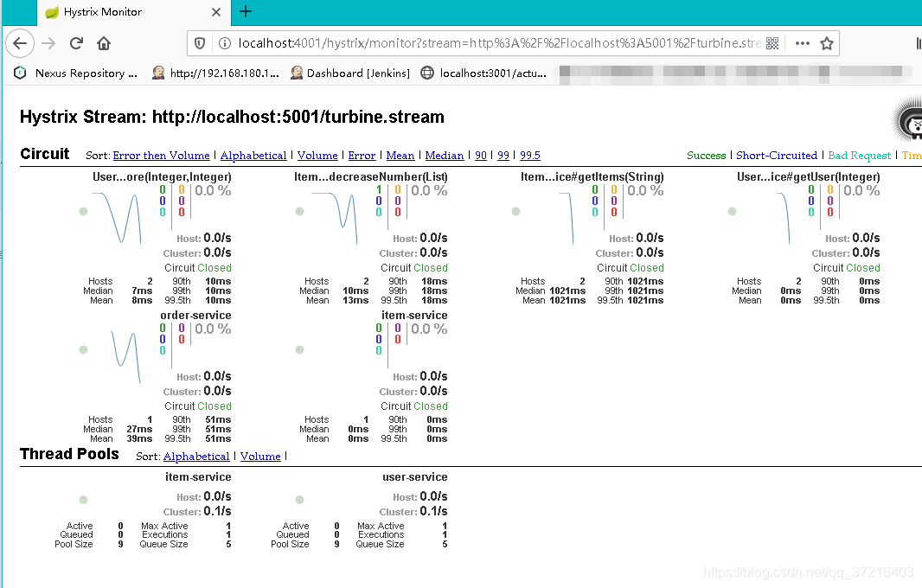Click the Thread Pools section heading

click(69, 454)
